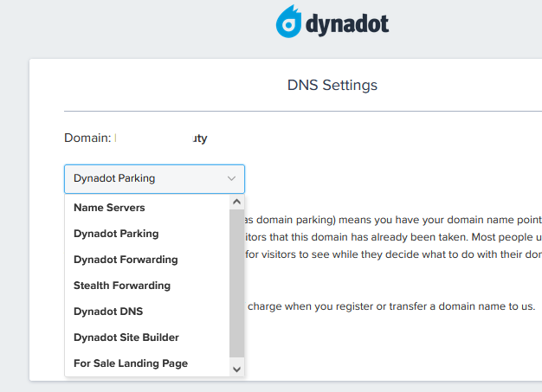Click the Dynadot flame logo icon
542x392 pixels.
(288, 23)
